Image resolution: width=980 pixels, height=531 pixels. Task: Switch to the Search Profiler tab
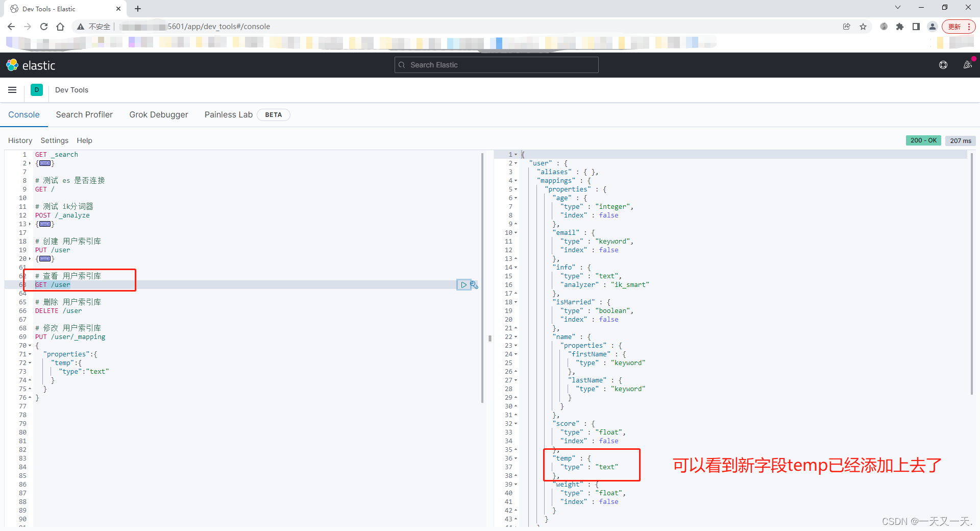(84, 114)
